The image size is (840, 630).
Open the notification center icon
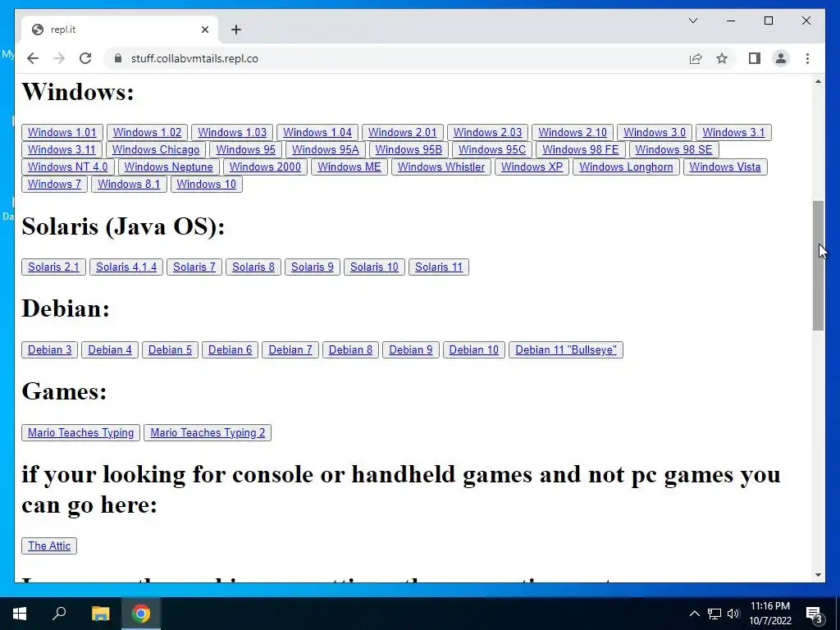[815, 614]
